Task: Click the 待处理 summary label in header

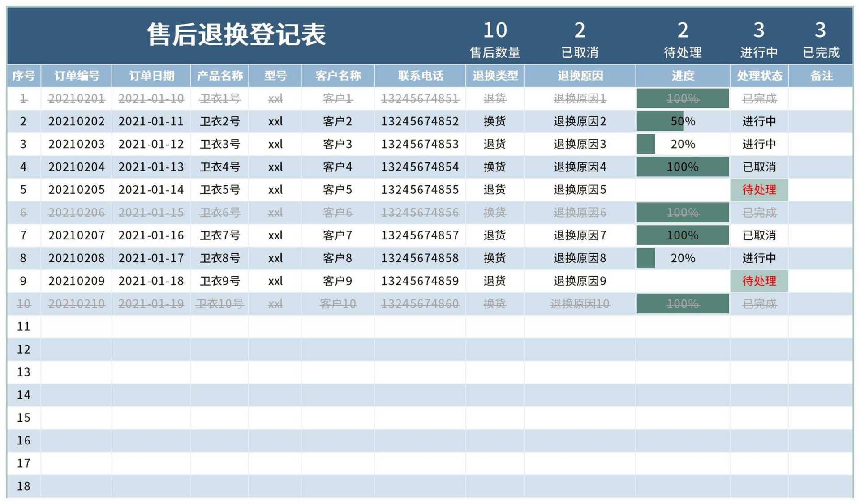Action: (682, 52)
